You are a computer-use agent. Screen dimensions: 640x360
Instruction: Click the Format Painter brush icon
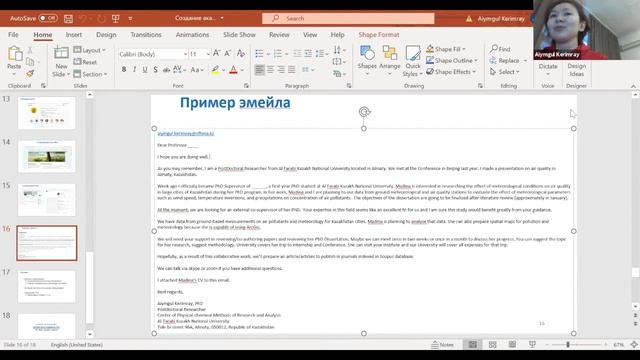(x=30, y=73)
